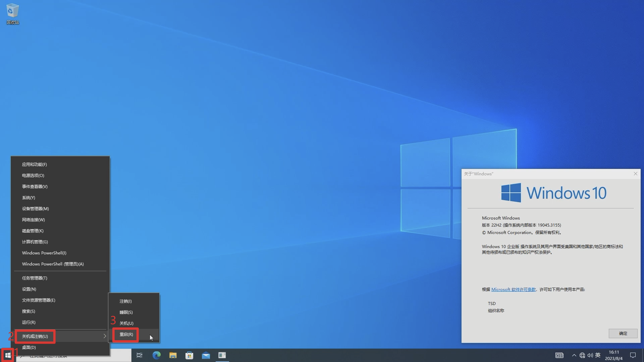644x362 pixels.
Task: Select 桌面(D) at the menu bottom
Action: (60, 348)
